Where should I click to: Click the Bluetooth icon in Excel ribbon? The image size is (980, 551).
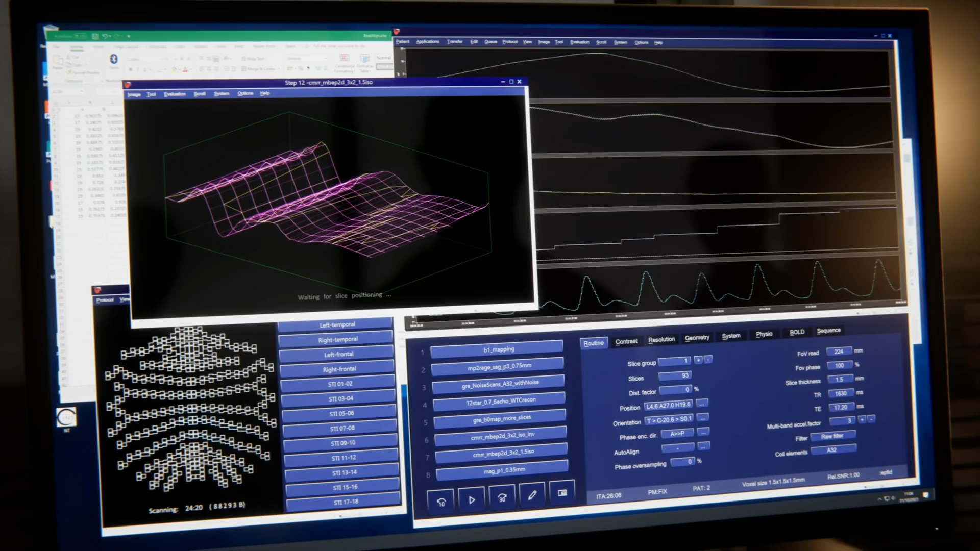click(114, 59)
